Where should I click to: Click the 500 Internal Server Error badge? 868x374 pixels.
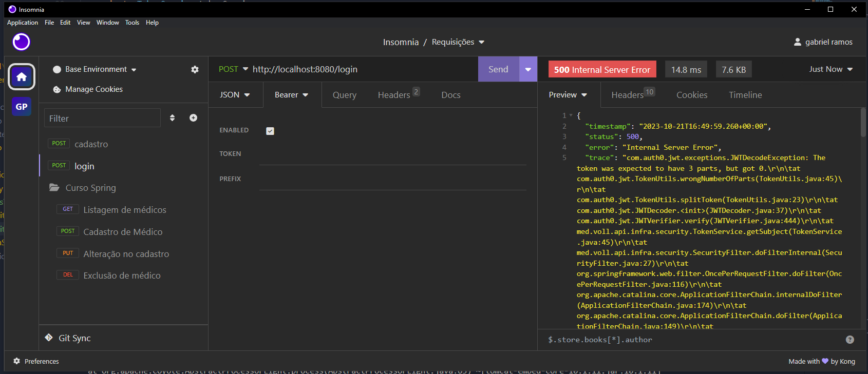click(x=602, y=69)
